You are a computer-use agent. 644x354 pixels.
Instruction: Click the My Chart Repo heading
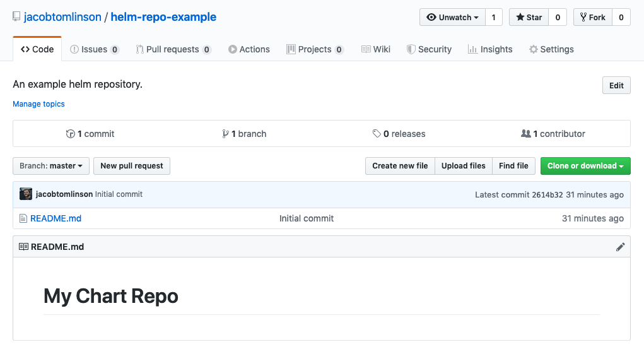[x=111, y=296]
